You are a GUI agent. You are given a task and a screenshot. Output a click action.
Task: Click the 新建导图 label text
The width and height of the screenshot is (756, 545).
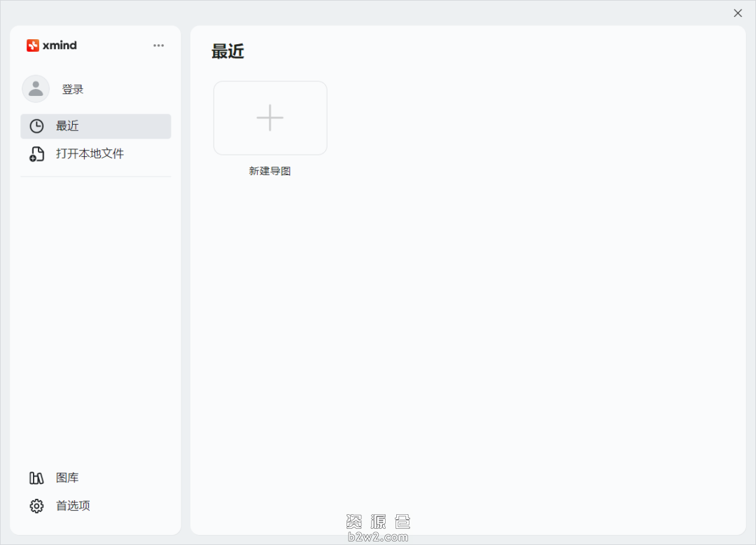(270, 171)
